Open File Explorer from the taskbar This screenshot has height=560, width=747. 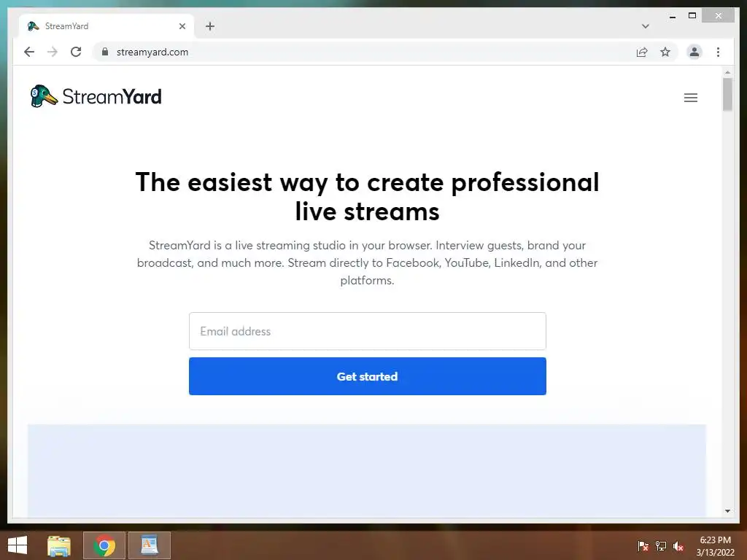click(59, 545)
